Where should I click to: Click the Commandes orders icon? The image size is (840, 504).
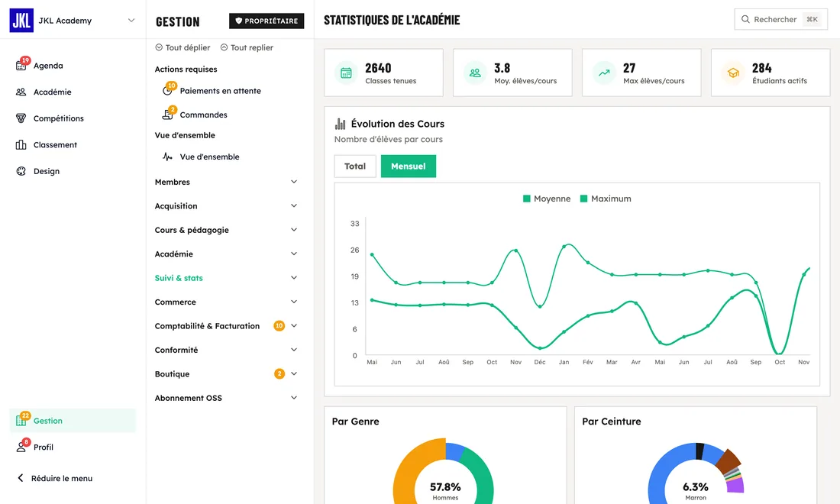point(168,115)
